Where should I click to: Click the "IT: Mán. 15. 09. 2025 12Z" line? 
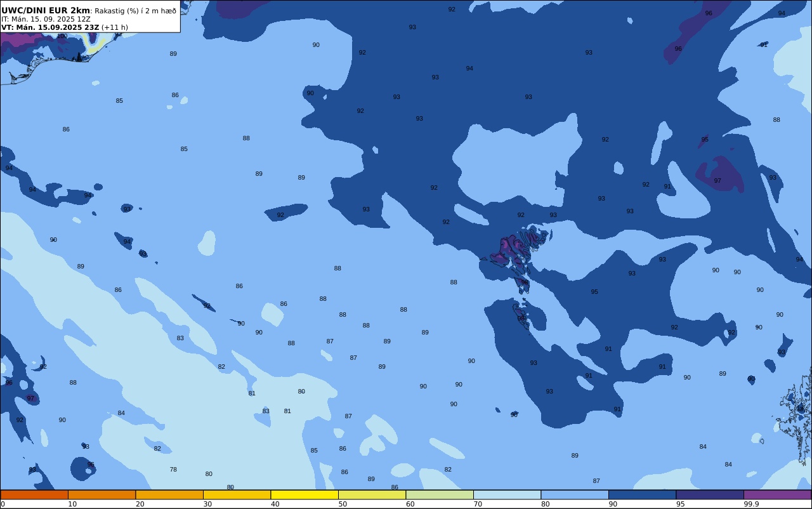tap(46, 19)
